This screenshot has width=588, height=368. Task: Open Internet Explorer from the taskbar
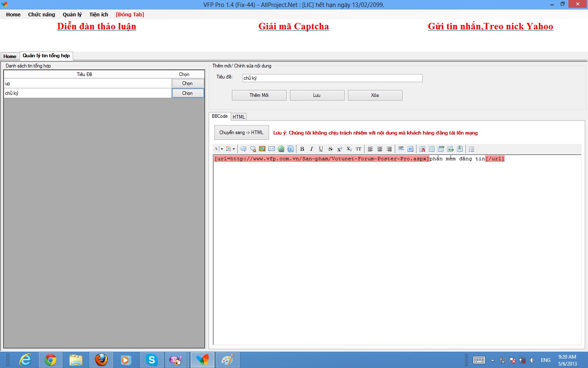25,360
